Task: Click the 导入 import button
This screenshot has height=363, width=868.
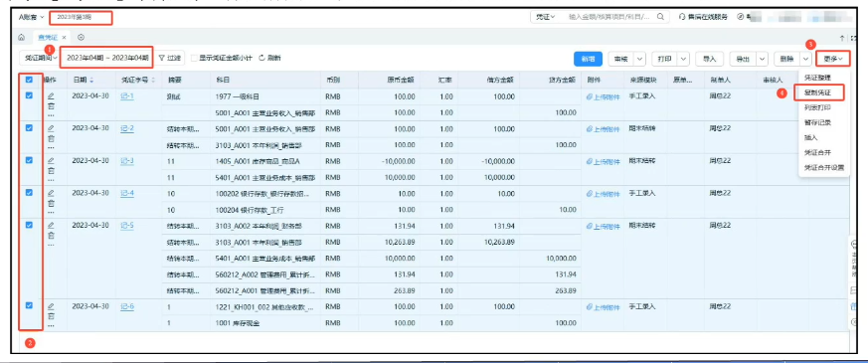Action: tap(710, 59)
